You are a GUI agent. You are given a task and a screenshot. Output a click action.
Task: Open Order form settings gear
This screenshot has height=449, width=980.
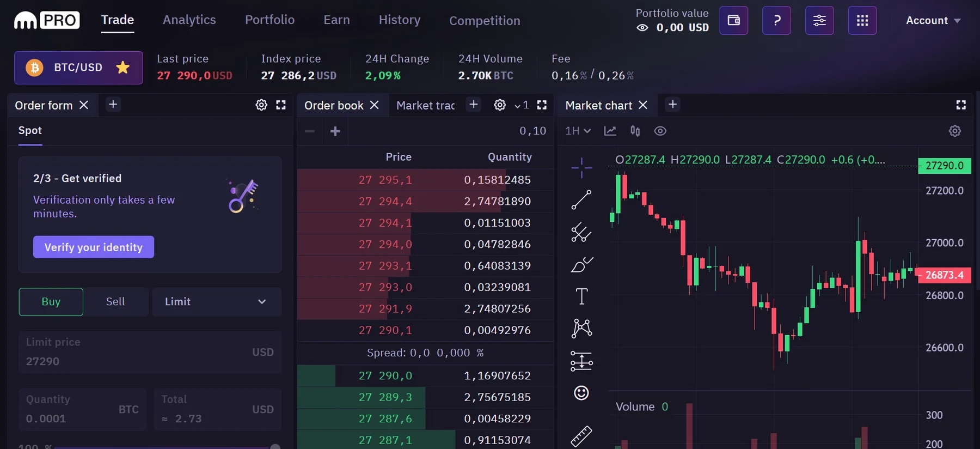point(261,105)
